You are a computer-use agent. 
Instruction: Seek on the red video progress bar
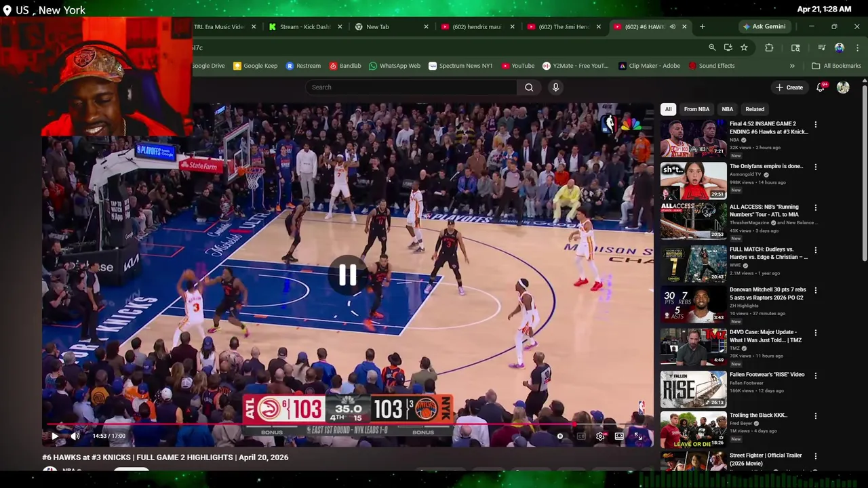click(348, 426)
